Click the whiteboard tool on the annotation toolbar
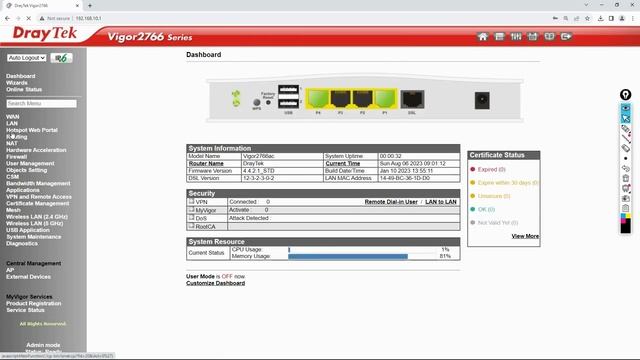Image resolution: width=640 pixels, height=360 pixels. coord(625,188)
